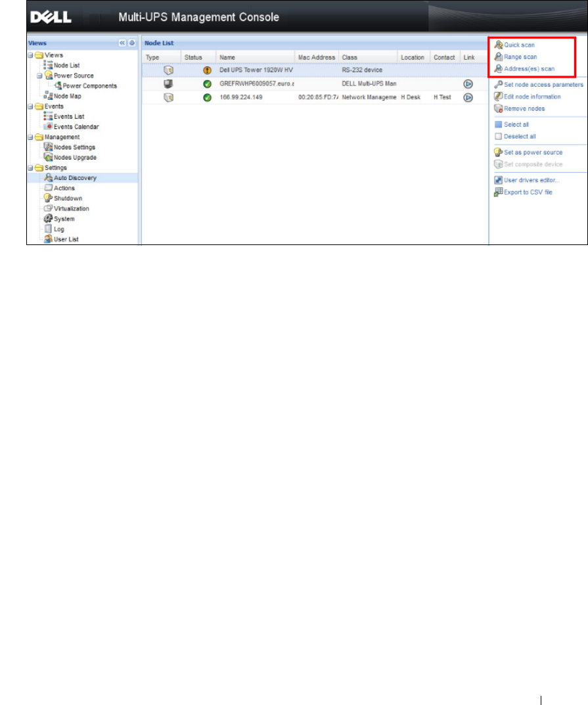This screenshot has width=588, height=705.
Task: Open link arrow for GREFRWHP6009057 row
Action: (x=468, y=84)
